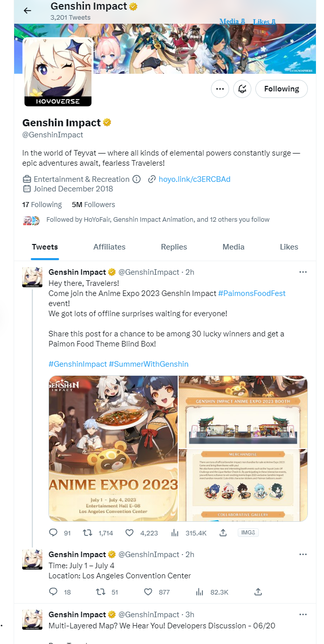This screenshot has width=324, height=644.
Task: Click the back arrow icon
Action: coord(27,11)
